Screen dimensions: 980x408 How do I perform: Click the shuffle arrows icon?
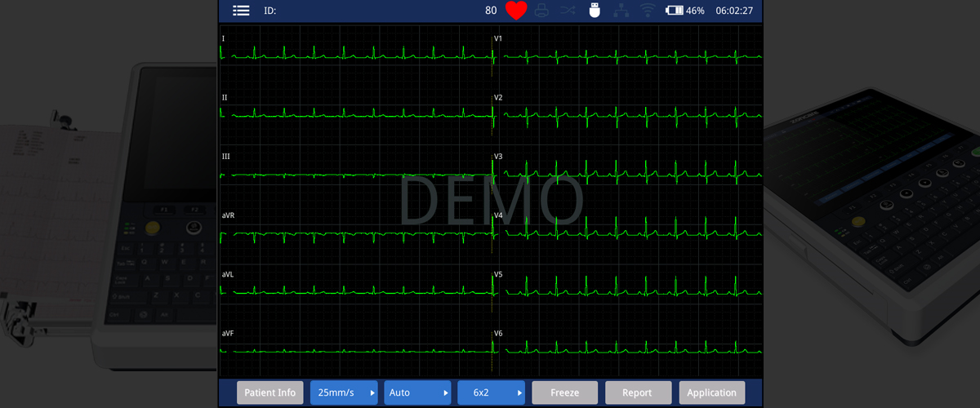568,11
